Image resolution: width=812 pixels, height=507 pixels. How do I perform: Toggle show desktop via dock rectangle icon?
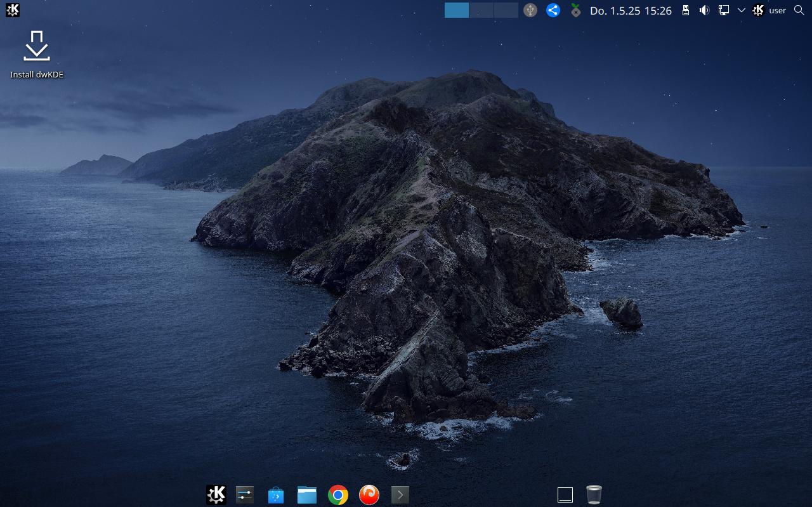pyautogui.click(x=565, y=494)
